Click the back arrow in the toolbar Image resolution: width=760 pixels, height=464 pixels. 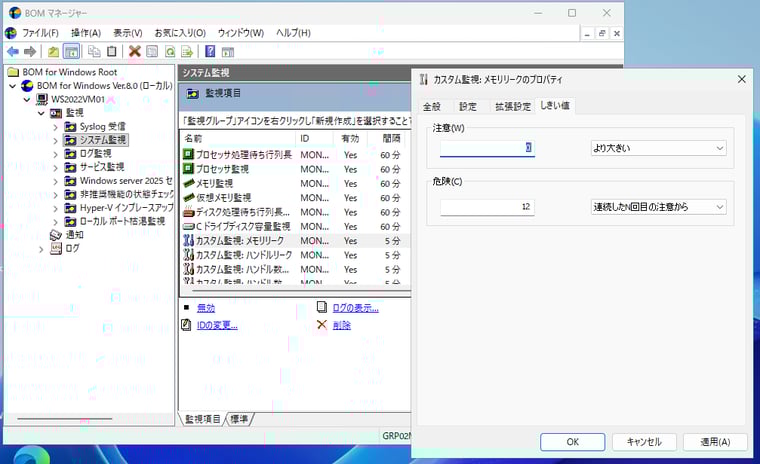tap(12, 51)
